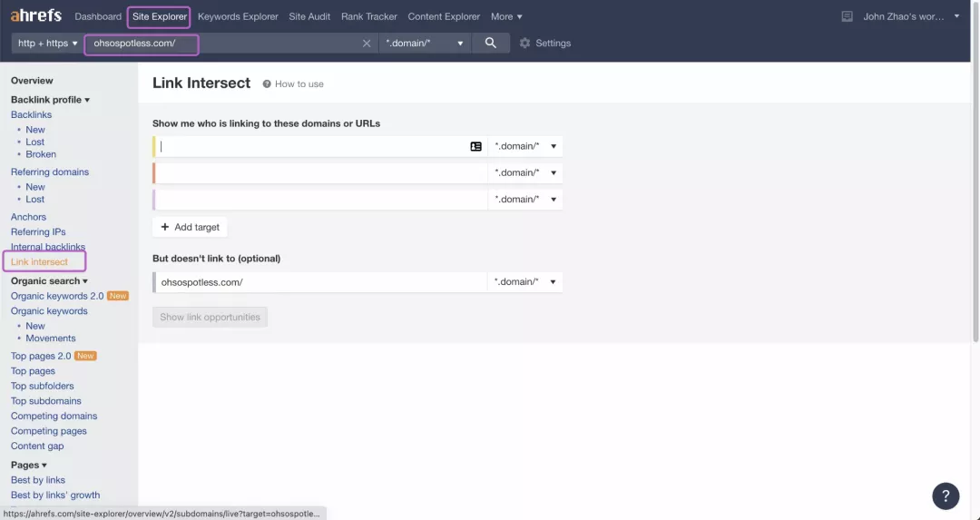Open the second target's *.domain/* dropdown
Screen dimensions: 980x520
pos(525,172)
